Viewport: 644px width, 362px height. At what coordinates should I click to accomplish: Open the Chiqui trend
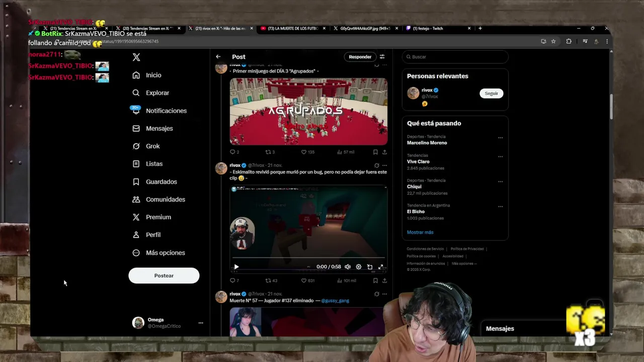point(414,187)
